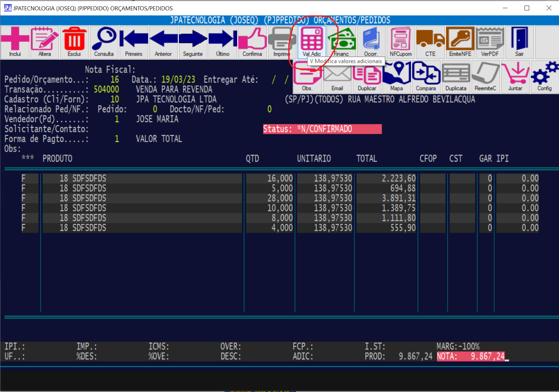
Task: Click the Inclui plus icon
Action: click(15, 42)
